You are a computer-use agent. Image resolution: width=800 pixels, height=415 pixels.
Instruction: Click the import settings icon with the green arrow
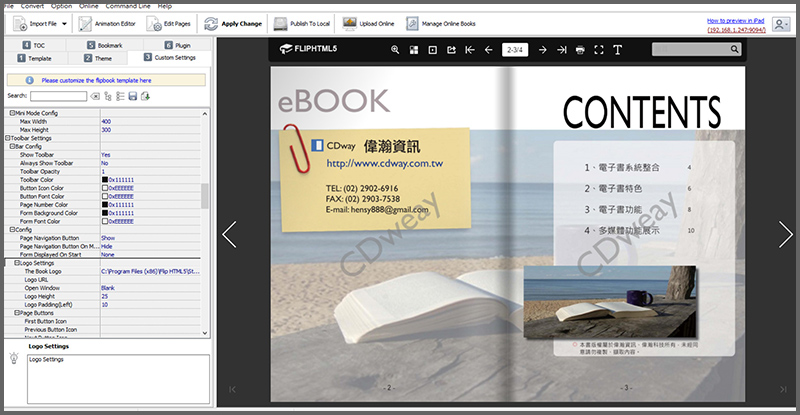[145, 96]
